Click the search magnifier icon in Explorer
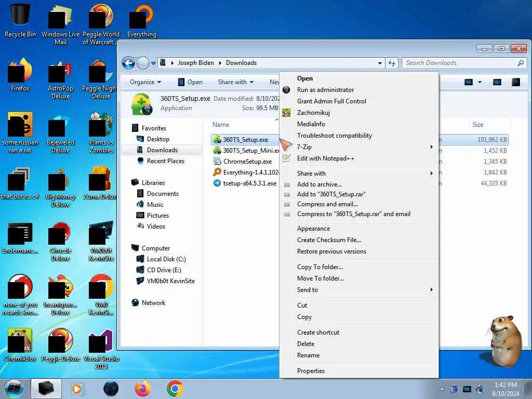The width and height of the screenshot is (532, 399). tap(521, 63)
